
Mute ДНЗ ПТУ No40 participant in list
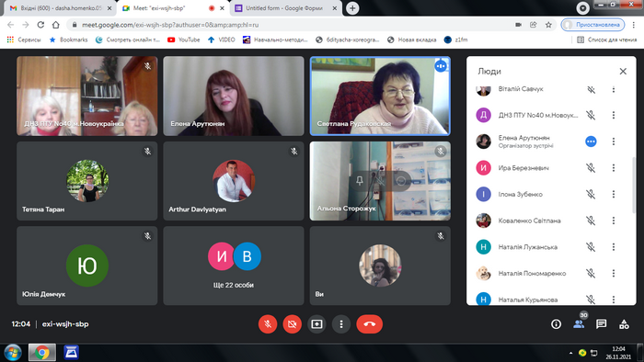(x=591, y=115)
